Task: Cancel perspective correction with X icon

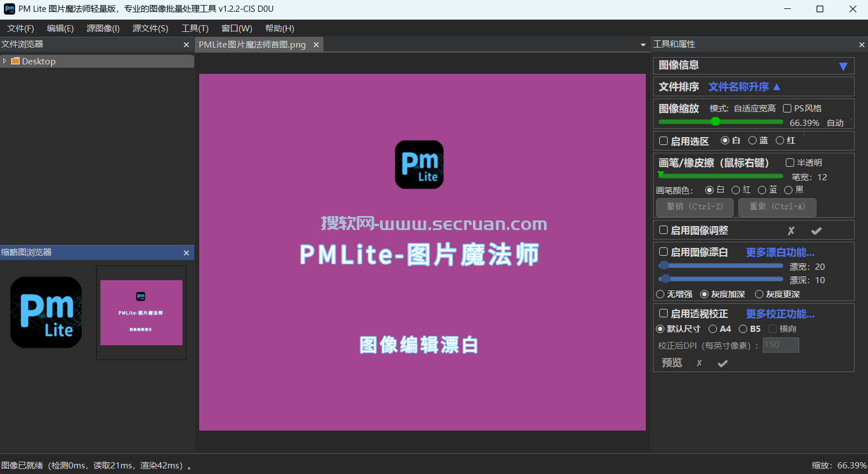Action: (699, 363)
